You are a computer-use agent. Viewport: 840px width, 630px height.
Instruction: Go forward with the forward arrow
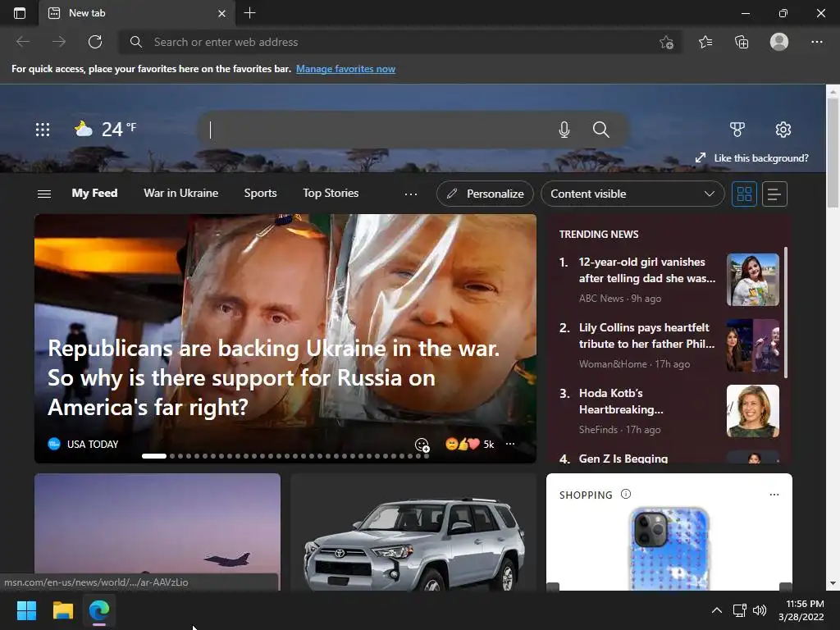(59, 42)
